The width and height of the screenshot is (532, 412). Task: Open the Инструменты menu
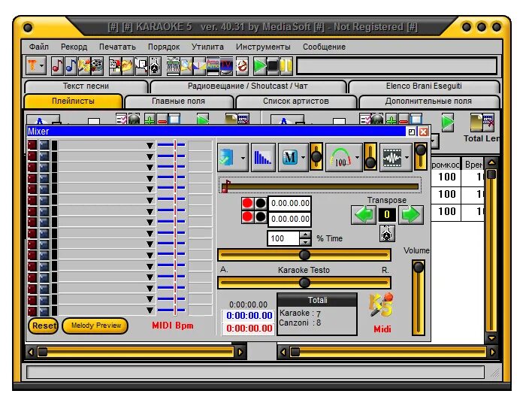point(263,47)
